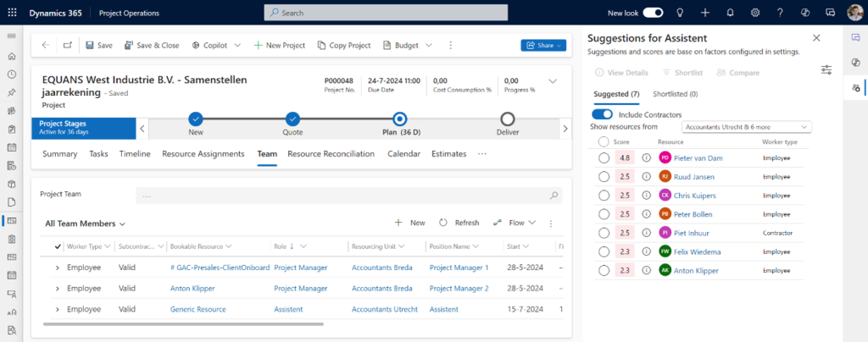Click the Refresh button in team grid
868x342 pixels.
[459, 223]
